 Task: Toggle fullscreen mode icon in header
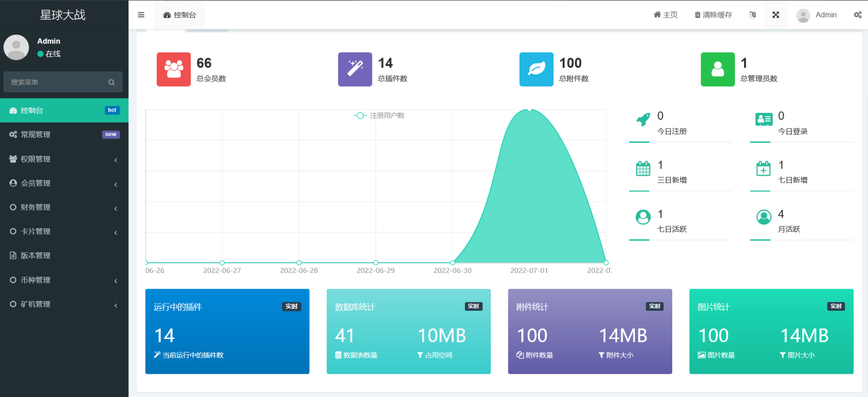point(776,15)
